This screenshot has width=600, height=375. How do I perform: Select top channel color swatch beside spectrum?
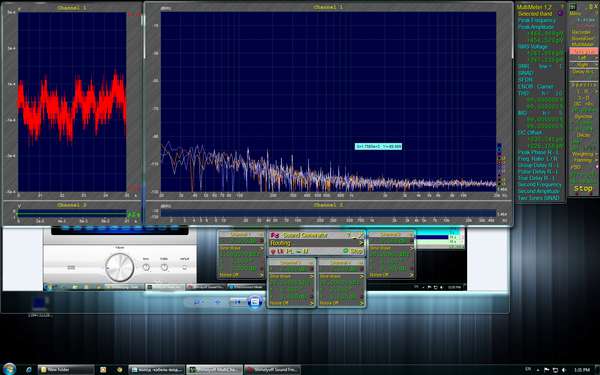499,147
